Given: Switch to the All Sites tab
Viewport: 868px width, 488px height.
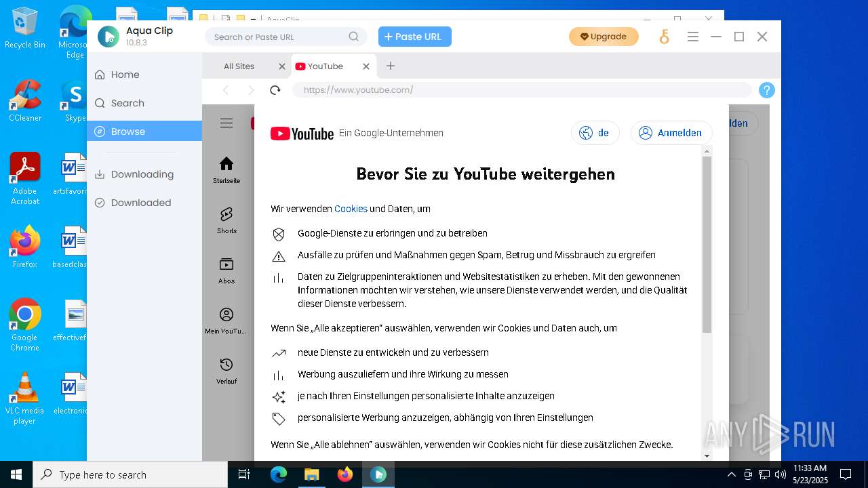Looking at the screenshot, I should pyautogui.click(x=239, y=66).
